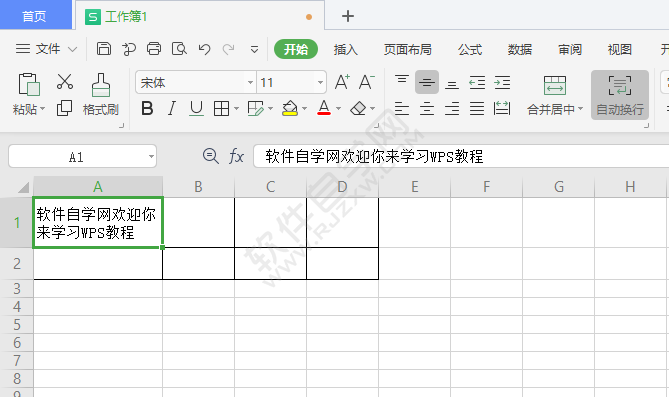The height and width of the screenshot is (397, 669).
Task: Expand the Paste options arrow
Action: (x=42, y=109)
